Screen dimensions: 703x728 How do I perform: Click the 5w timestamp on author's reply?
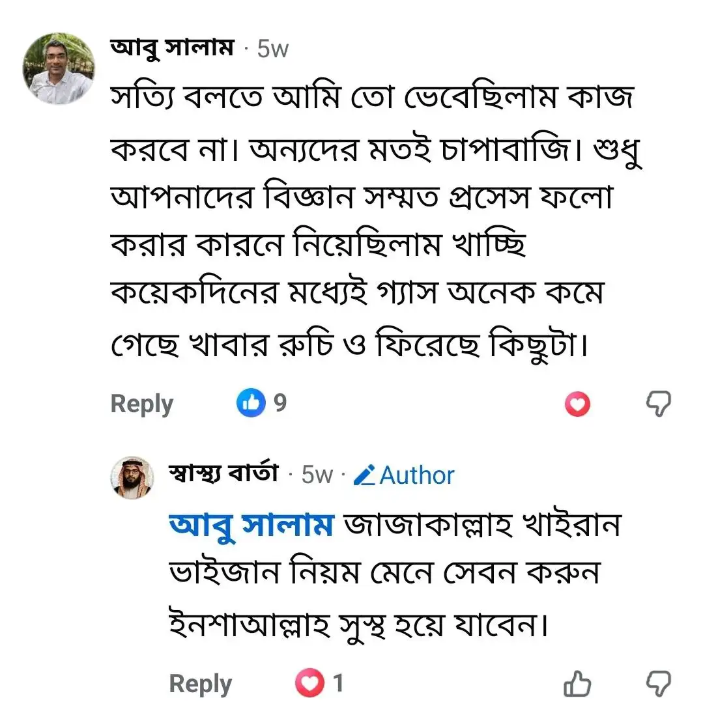coord(317,475)
